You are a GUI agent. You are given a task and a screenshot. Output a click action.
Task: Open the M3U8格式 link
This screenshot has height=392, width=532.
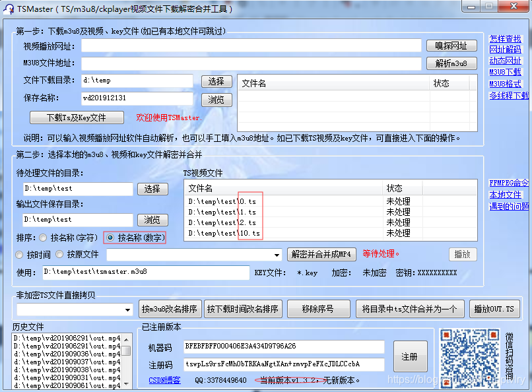pyautogui.click(x=505, y=84)
